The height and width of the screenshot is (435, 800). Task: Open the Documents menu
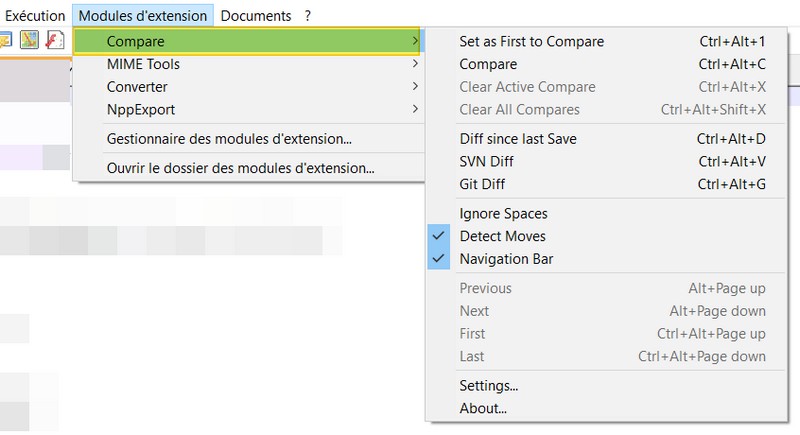coord(256,15)
